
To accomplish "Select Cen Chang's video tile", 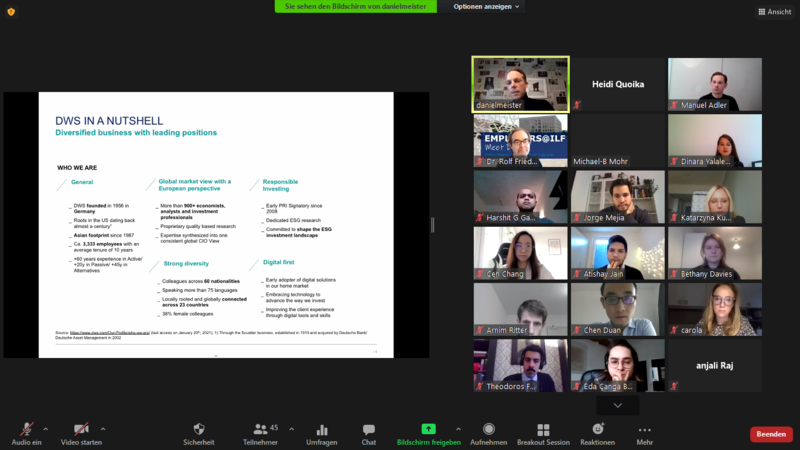I will [520, 253].
